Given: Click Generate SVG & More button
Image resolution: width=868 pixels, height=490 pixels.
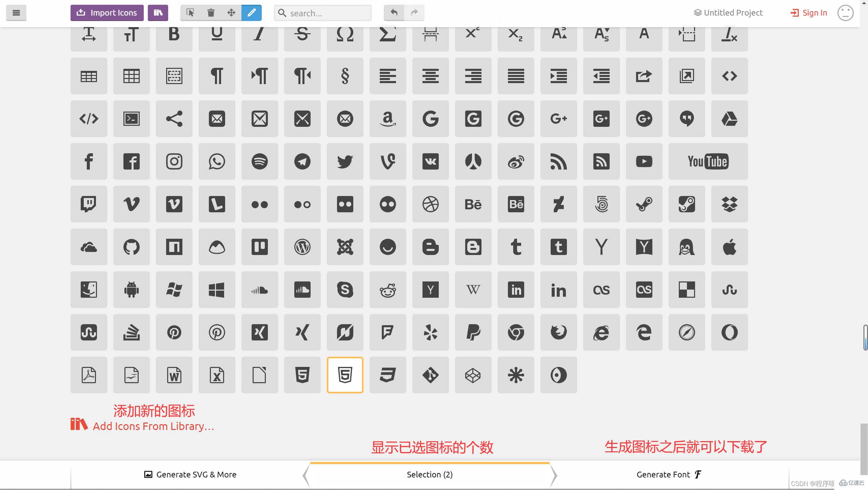Looking at the screenshot, I should (x=190, y=474).
